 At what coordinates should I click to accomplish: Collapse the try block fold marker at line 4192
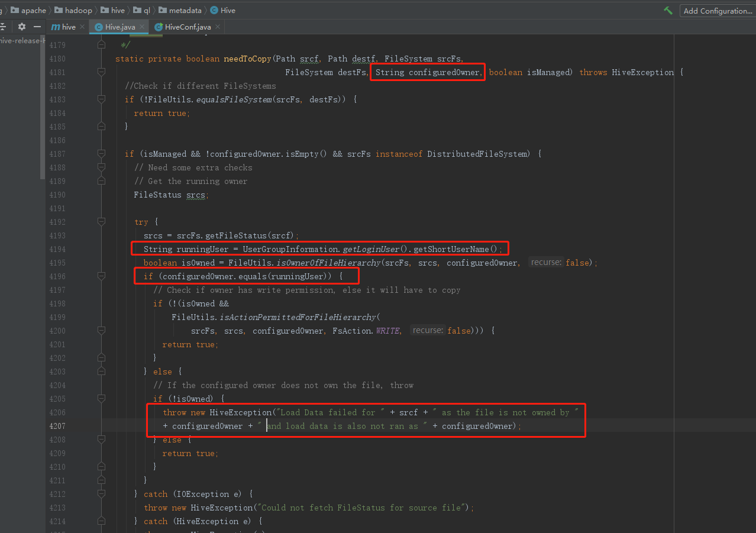(101, 221)
